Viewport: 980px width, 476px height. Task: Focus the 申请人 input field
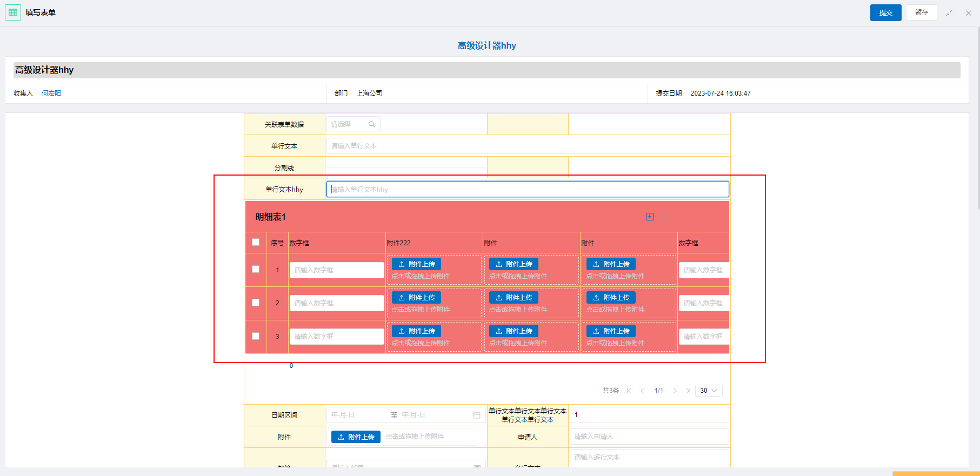coord(649,437)
